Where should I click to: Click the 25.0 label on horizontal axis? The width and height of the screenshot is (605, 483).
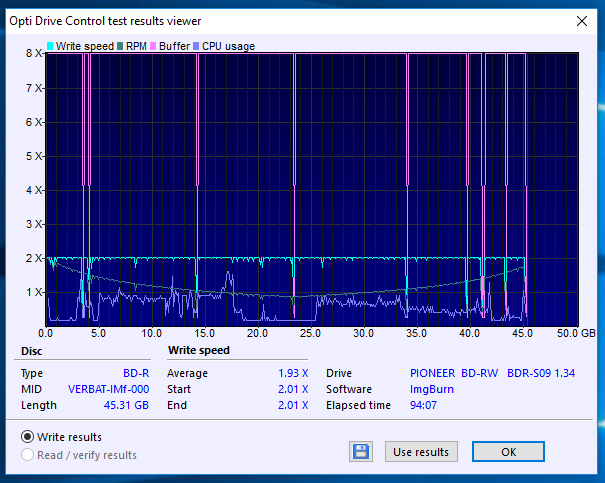tap(310, 333)
